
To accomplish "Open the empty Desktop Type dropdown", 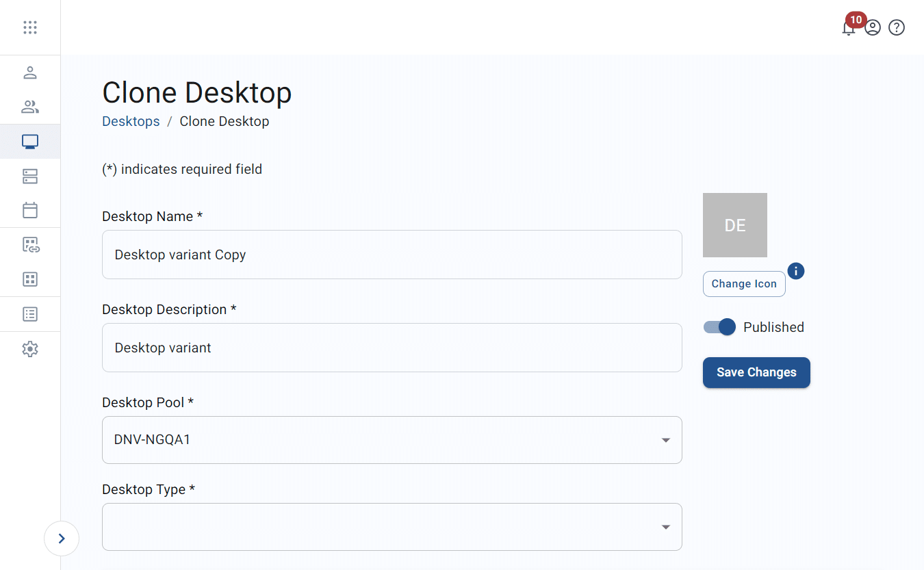I will click(392, 527).
